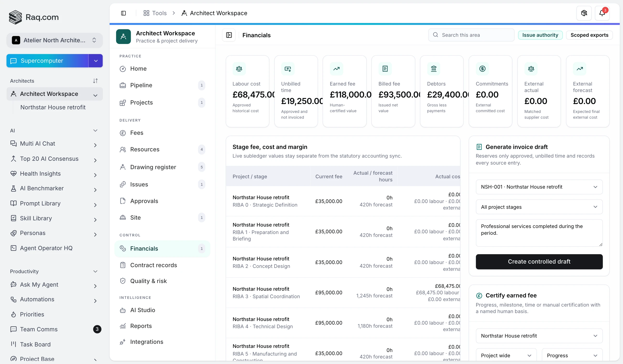
Task: Open Task Board
Action: tap(55, 345)
